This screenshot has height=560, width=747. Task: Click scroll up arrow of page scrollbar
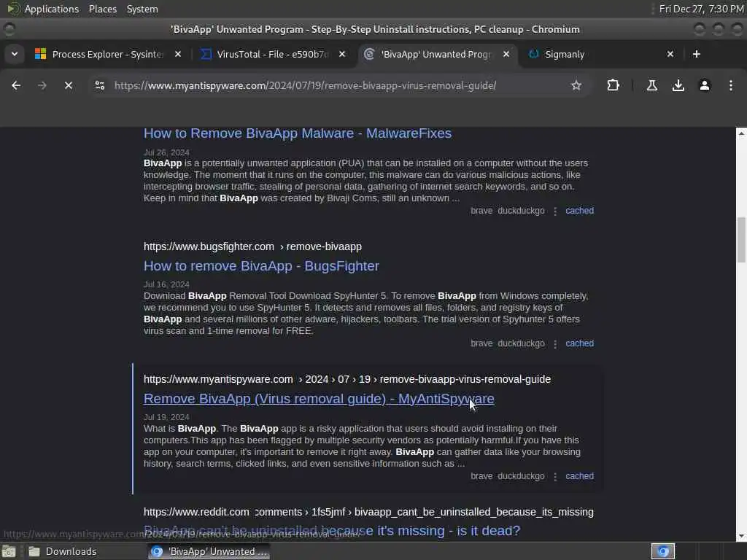pos(741,133)
